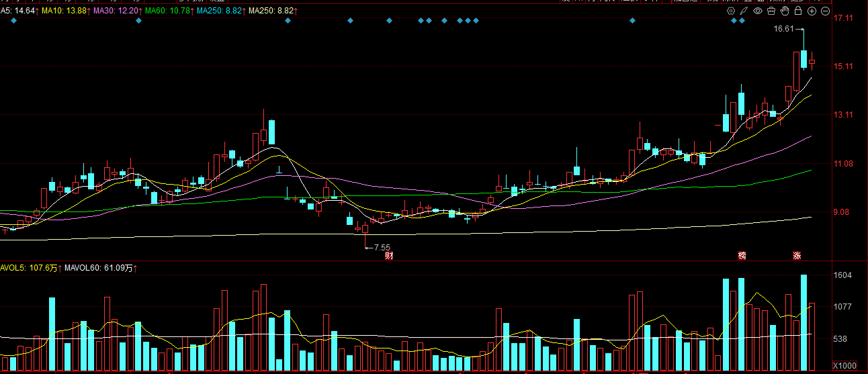This screenshot has width=868, height=374.
Task: Click the blue diamond below the MA30 value
Action: tap(138, 21)
